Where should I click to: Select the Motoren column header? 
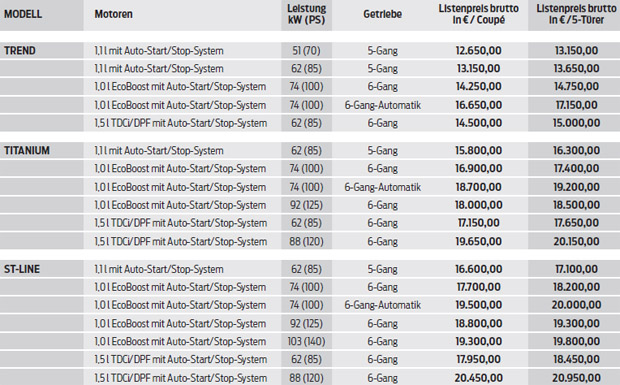tap(113, 14)
